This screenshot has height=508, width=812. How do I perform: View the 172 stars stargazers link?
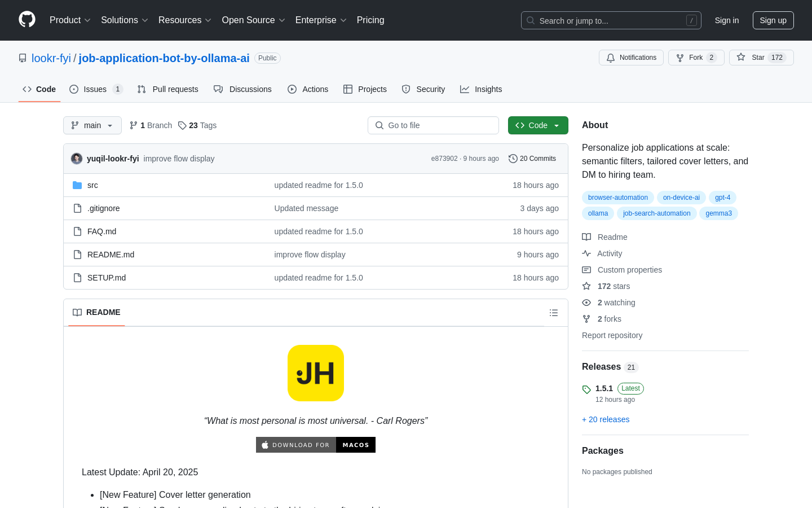[x=606, y=286]
